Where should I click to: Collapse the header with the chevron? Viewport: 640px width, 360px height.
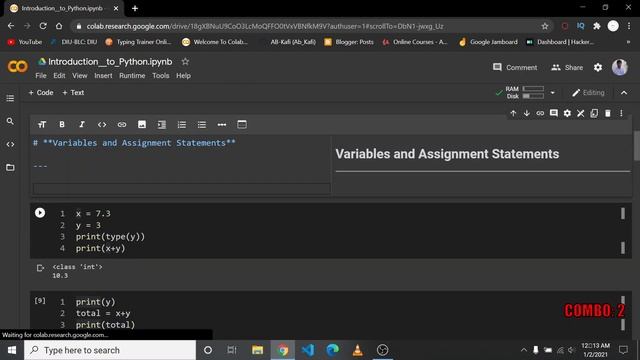pyautogui.click(x=624, y=93)
